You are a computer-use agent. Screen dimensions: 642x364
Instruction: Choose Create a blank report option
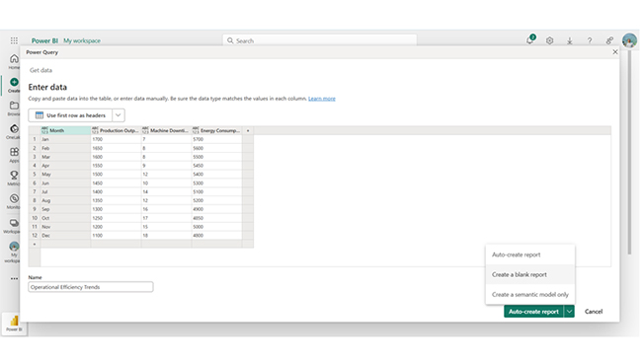click(x=530, y=274)
